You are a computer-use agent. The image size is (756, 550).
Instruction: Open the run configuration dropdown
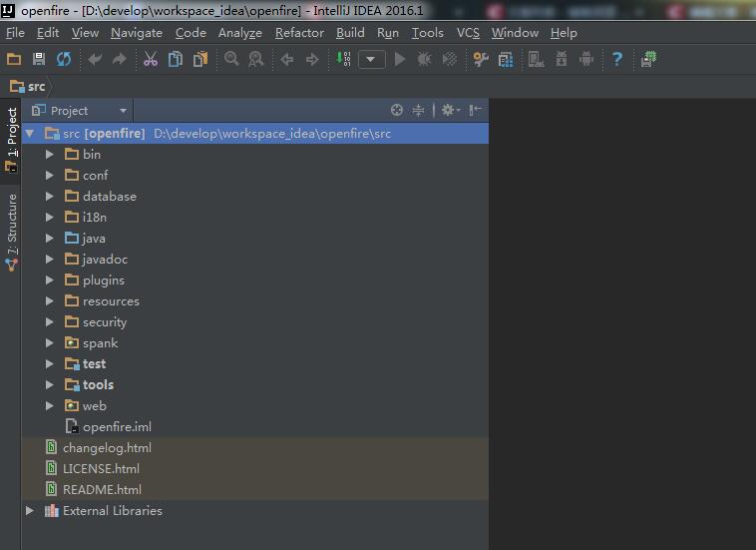(371, 60)
